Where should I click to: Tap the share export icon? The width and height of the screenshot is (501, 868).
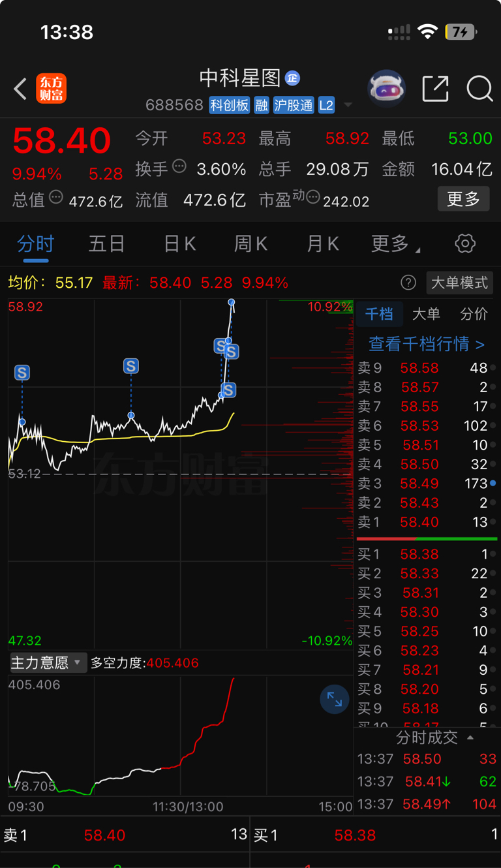[436, 89]
